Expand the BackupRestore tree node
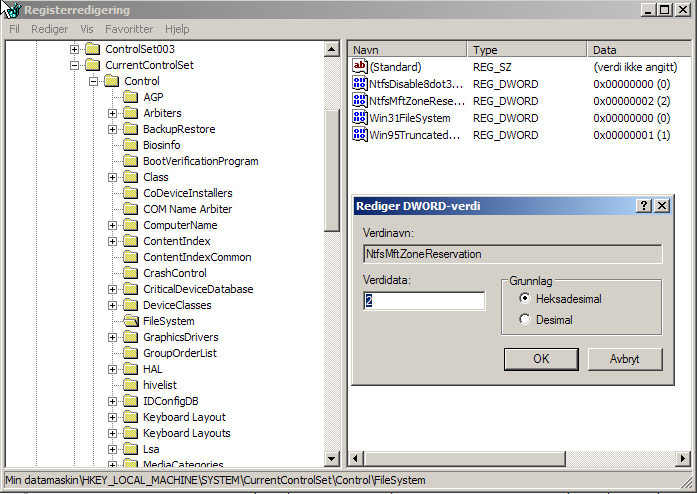The height and width of the screenshot is (494, 697). (x=112, y=129)
